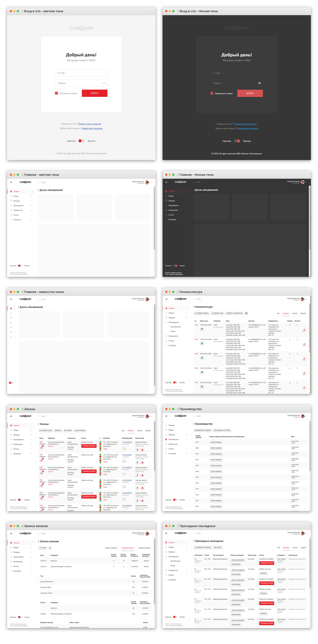
Task: Open hamburger menu in Записи заказов window
Action: (11, 533)
